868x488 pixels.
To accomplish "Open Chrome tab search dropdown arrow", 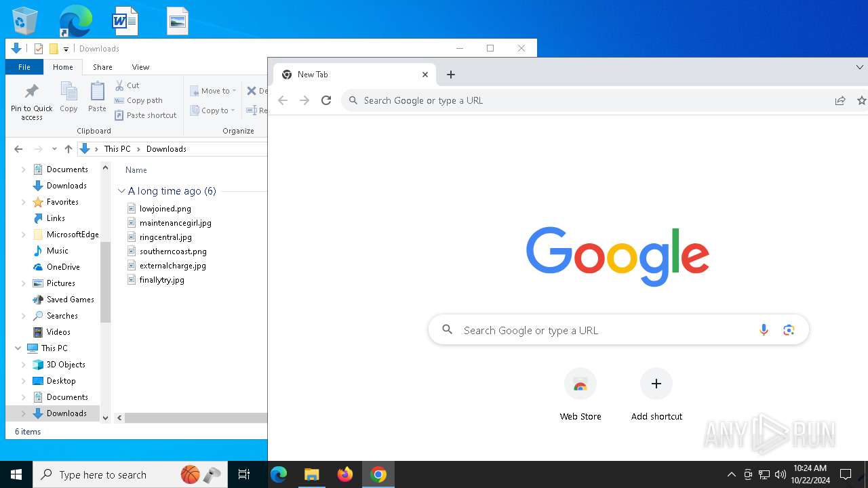I will tap(859, 67).
